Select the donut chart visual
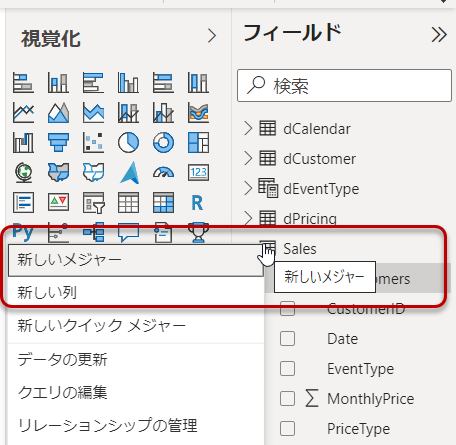The width and height of the screenshot is (456, 445). pyautogui.click(x=163, y=143)
